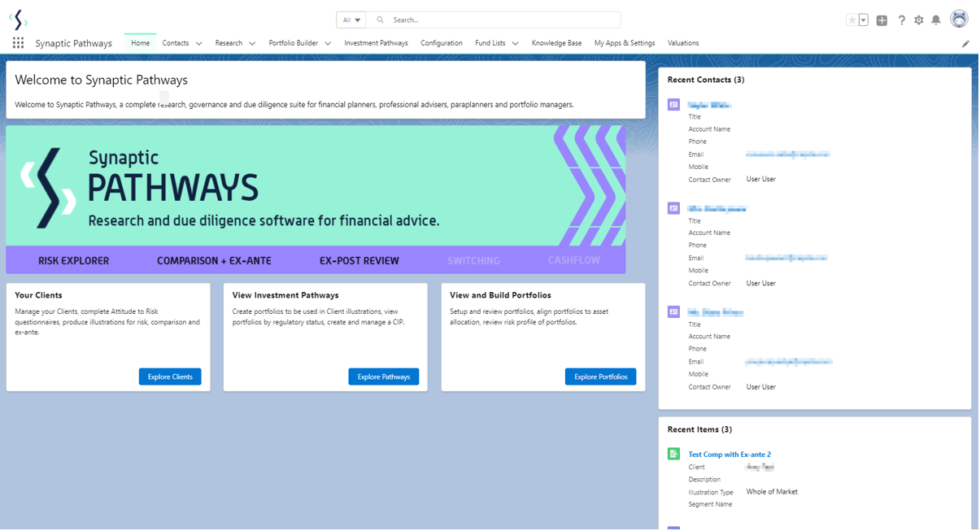Click RISK EXPLORER on the banner
This screenshot has height=531, width=980.
(73, 261)
